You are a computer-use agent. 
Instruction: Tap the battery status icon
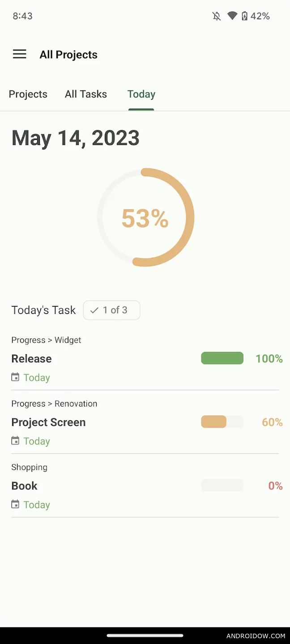[244, 16]
